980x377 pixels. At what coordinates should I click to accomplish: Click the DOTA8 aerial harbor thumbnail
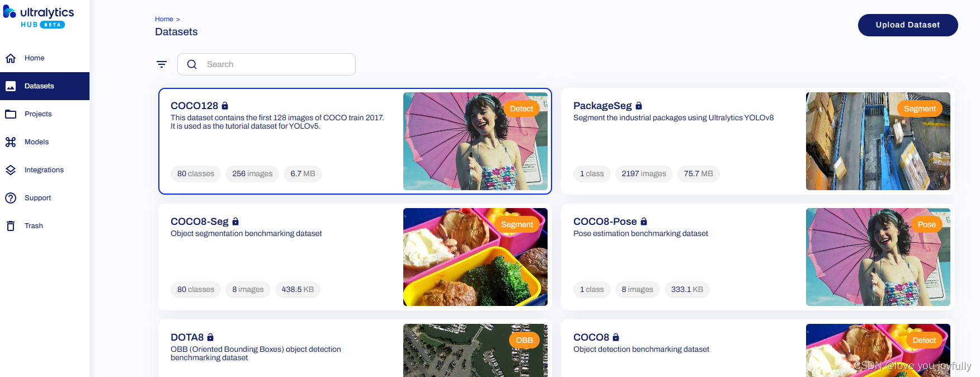coord(475,350)
